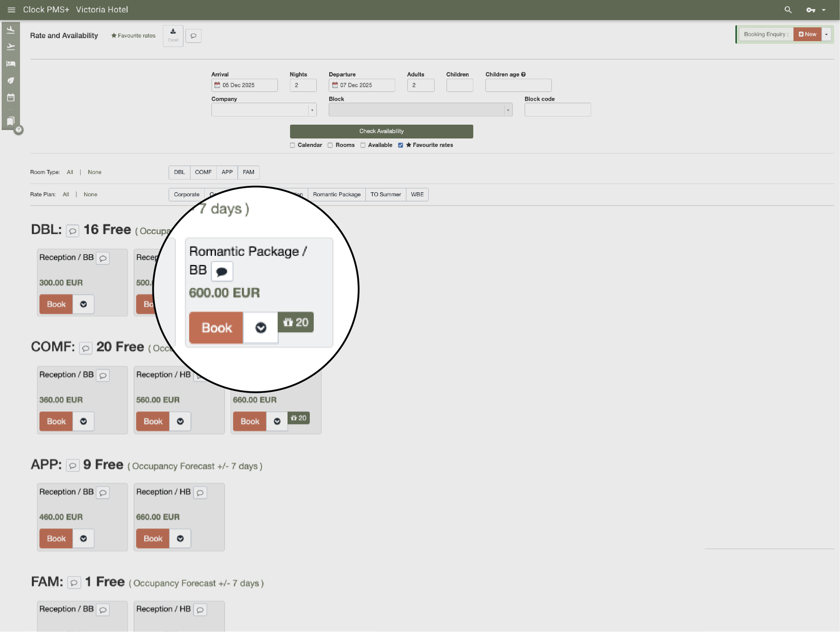Disable the Favourite rates checkbox

coord(401,145)
